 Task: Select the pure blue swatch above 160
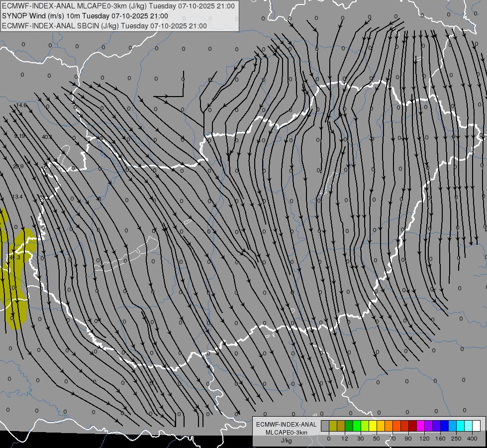click(x=444, y=426)
